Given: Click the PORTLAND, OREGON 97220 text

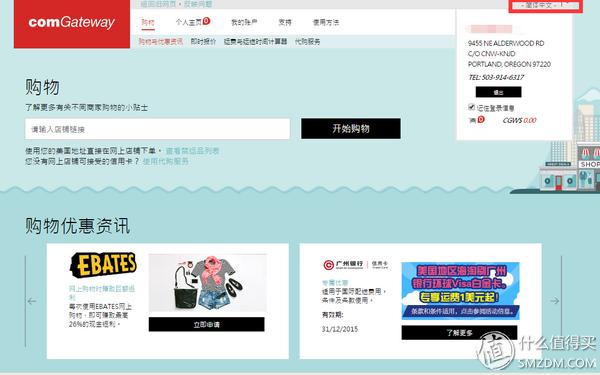Looking at the screenshot, I should [509, 64].
